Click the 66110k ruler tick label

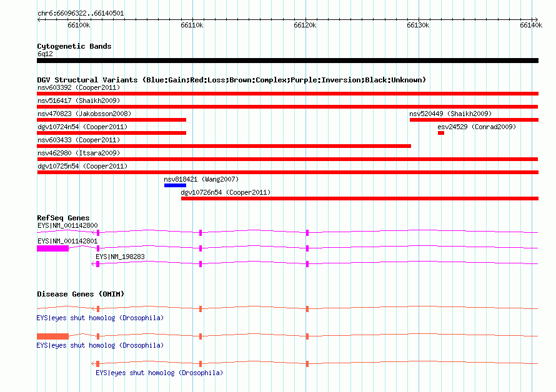point(192,25)
